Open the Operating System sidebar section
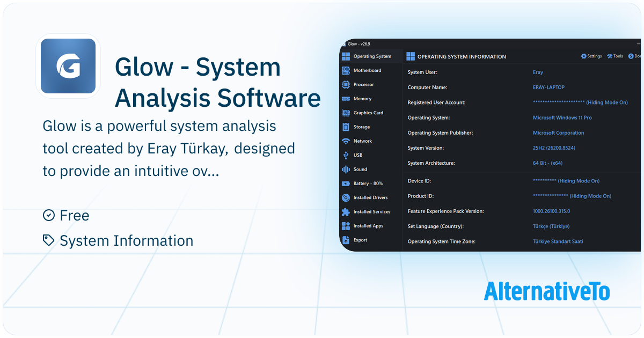The height and width of the screenshot is (338, 644). (x=371, y=56)
